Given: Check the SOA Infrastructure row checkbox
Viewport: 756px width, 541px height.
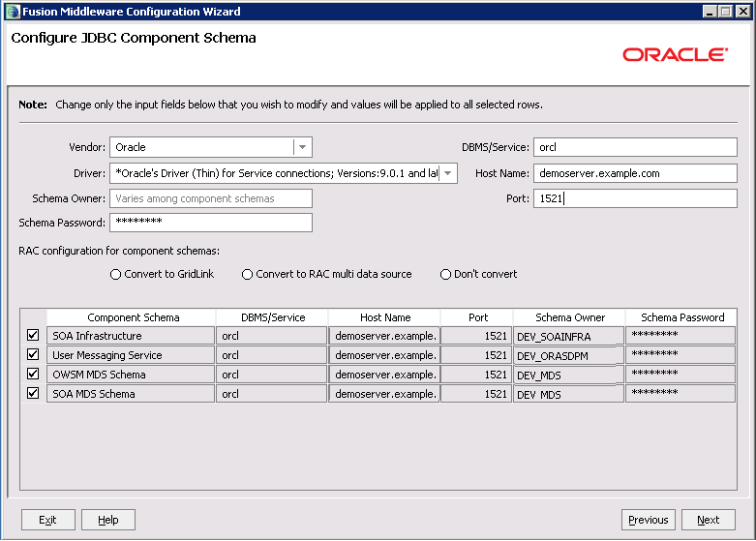Looking at the screenshot, I should coord(33,335).
